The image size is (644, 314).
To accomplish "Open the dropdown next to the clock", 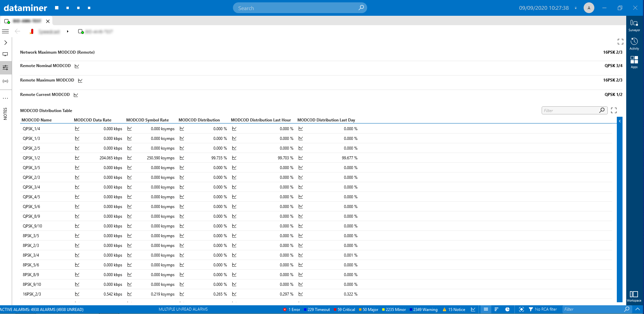I will coord(576,8).
